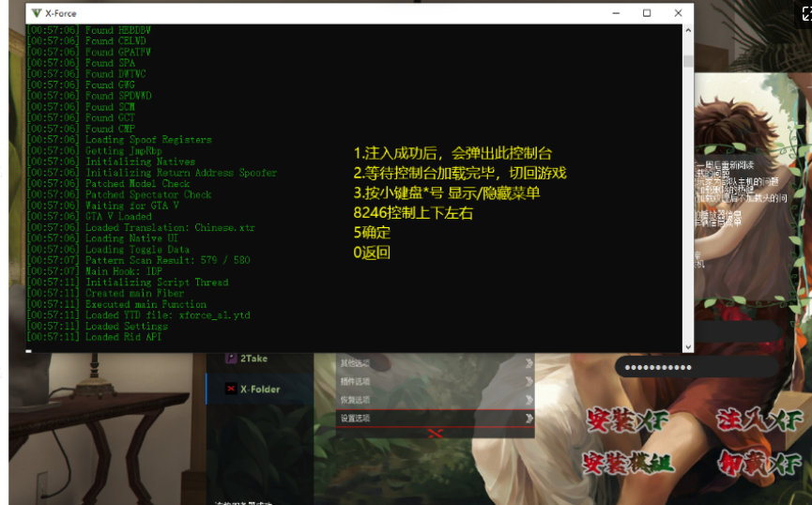Click the 卸载XF button
The image size is (812, 505).
[x=759, y=463]
